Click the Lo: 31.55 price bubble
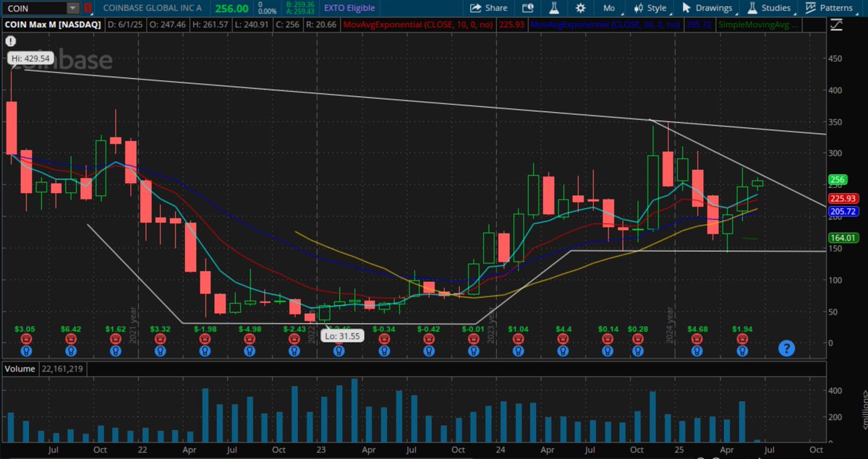Image resolution: width=868 pixels, height=459 pixels. point(344,336)
